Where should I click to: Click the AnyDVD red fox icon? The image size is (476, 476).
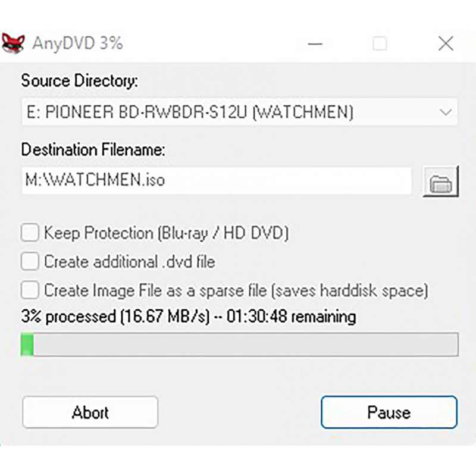click(x=13, y=43)
